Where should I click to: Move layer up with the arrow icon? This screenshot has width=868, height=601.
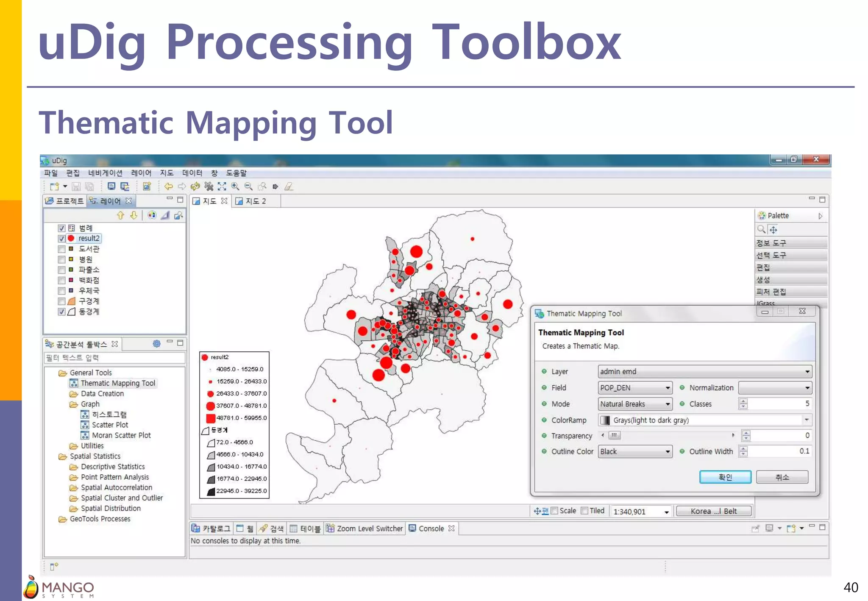[x=121, y=215]
